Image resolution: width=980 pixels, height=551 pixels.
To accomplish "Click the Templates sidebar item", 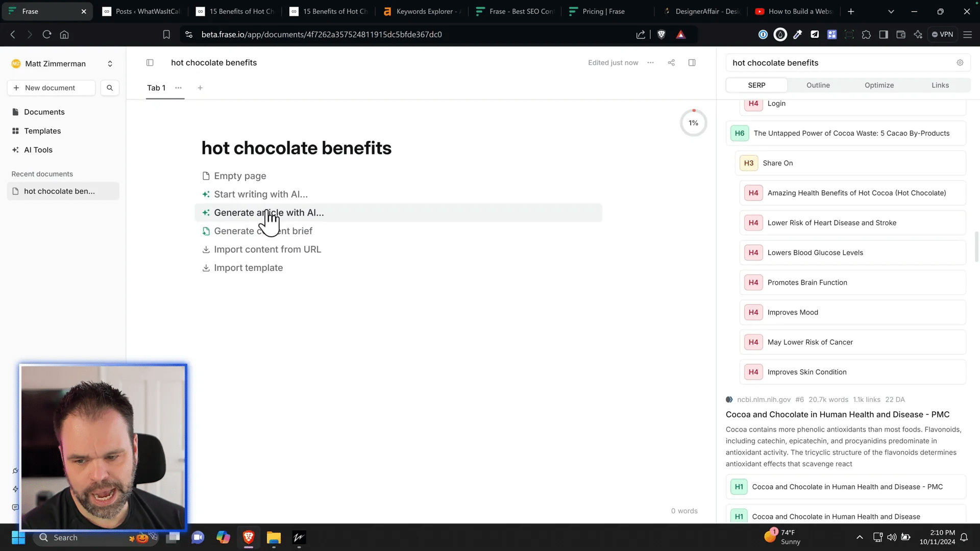I will tap(42, 131).
